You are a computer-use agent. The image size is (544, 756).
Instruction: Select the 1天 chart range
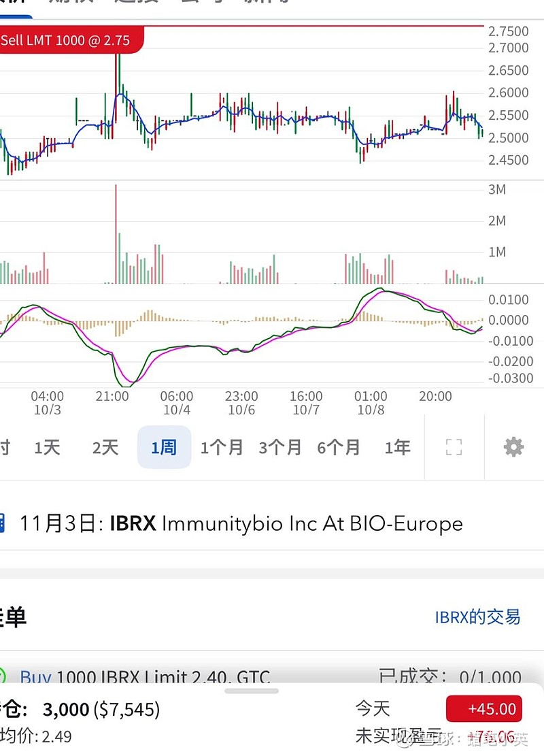coord(48,447)
